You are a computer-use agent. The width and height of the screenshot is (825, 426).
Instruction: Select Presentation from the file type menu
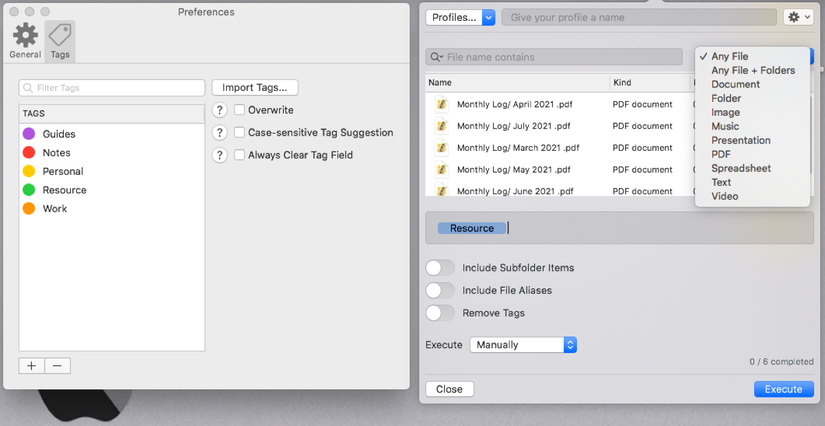point(752,140)
